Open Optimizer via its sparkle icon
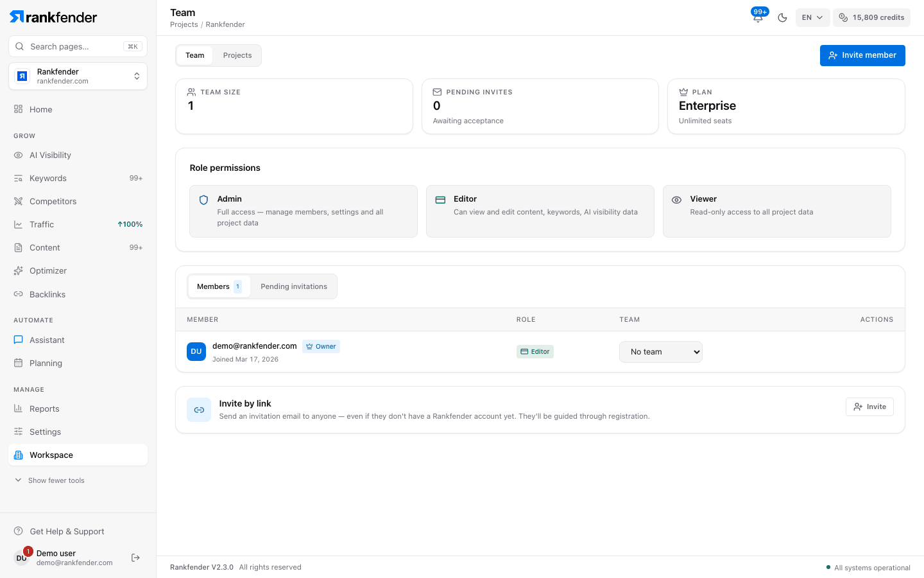This screenshot has height=578, width=924. [x=18, y=271]
